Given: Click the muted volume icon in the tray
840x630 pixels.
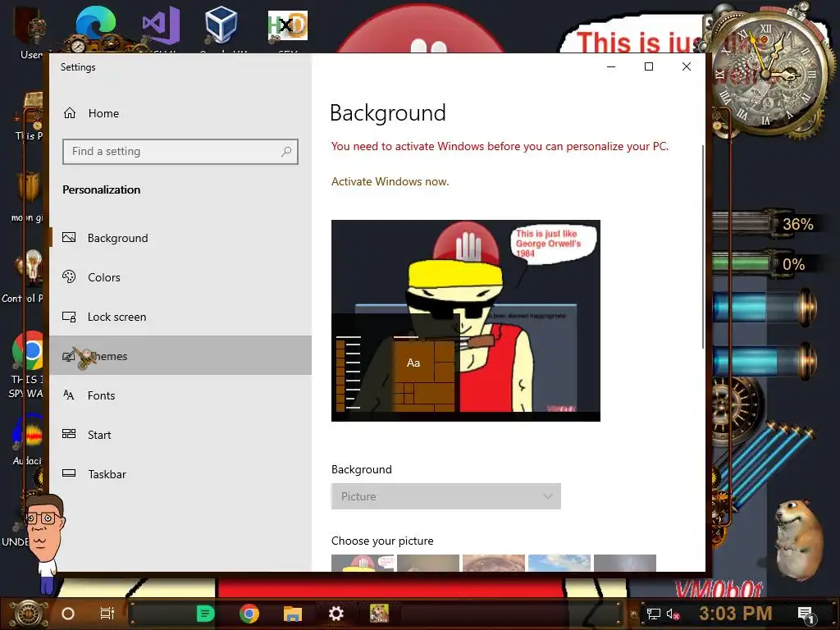Looking at the screenshot, I should 673,614.
